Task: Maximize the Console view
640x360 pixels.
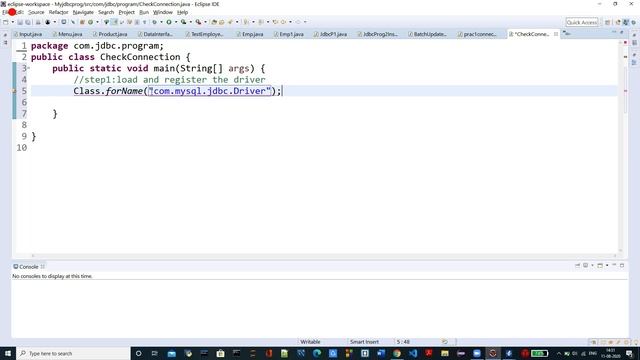Action: click(622, 265)
